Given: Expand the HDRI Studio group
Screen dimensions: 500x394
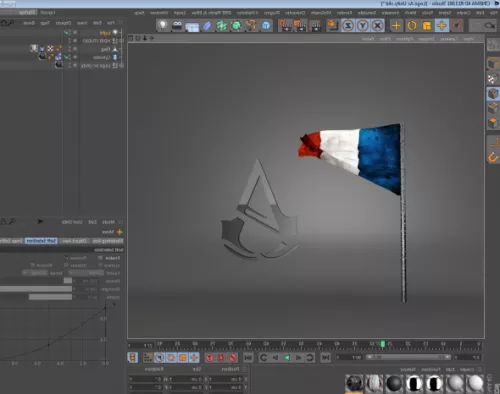Looking at the screenshot, I should (x=121, y=40).
